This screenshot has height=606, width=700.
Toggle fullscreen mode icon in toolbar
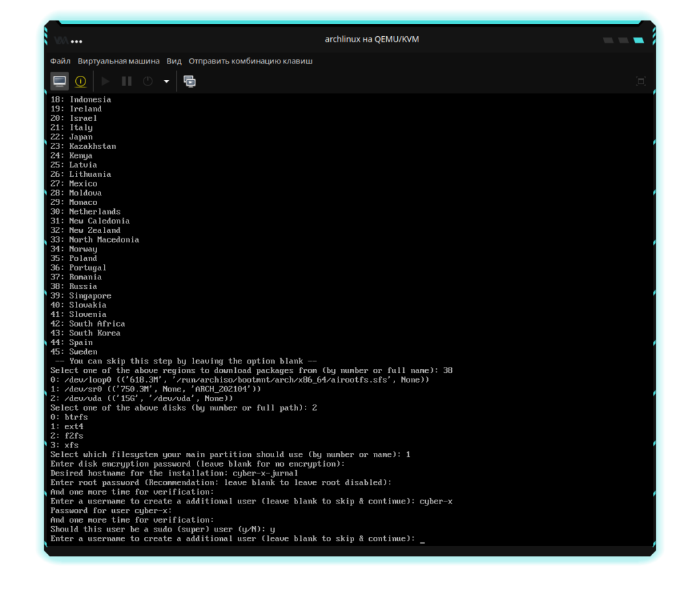(641, 81)
